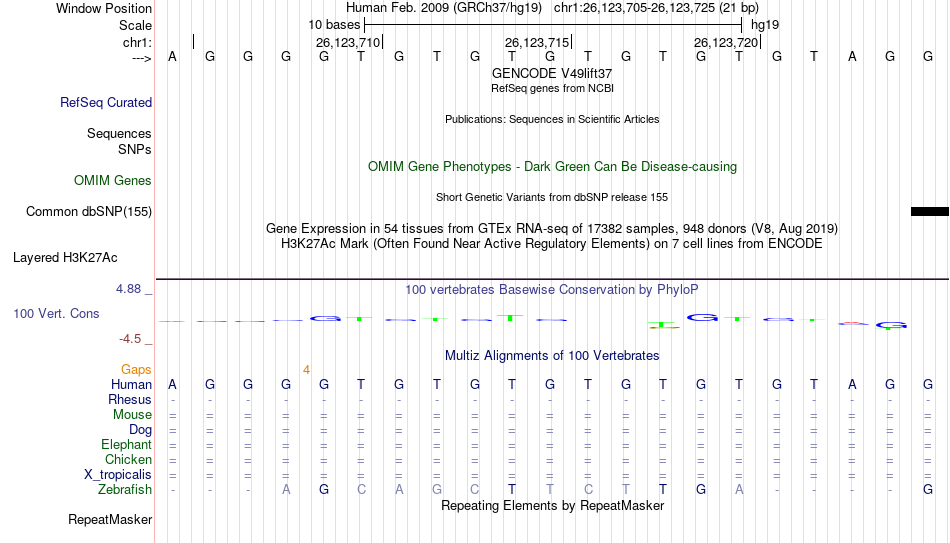The image size is (950, 543).
Task: Click the GTEx Gene Expression title
Action: (x=552, y=228)
